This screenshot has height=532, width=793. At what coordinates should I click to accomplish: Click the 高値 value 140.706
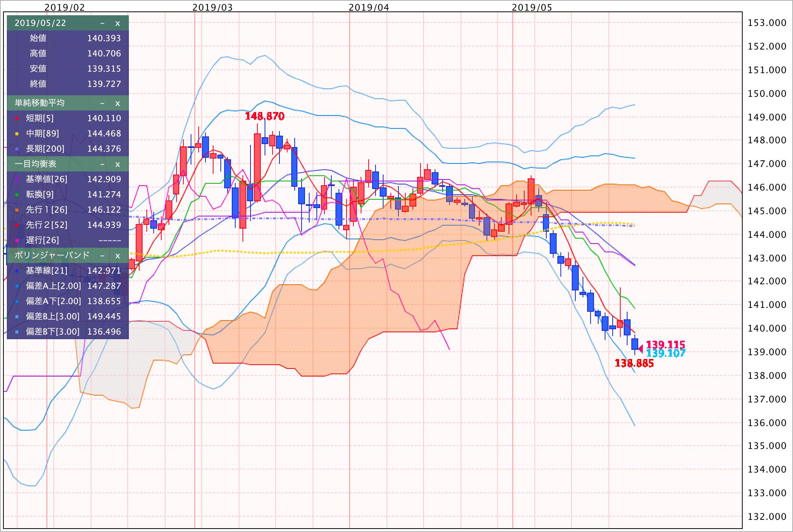pyautogui.click(x=104, y=54)
